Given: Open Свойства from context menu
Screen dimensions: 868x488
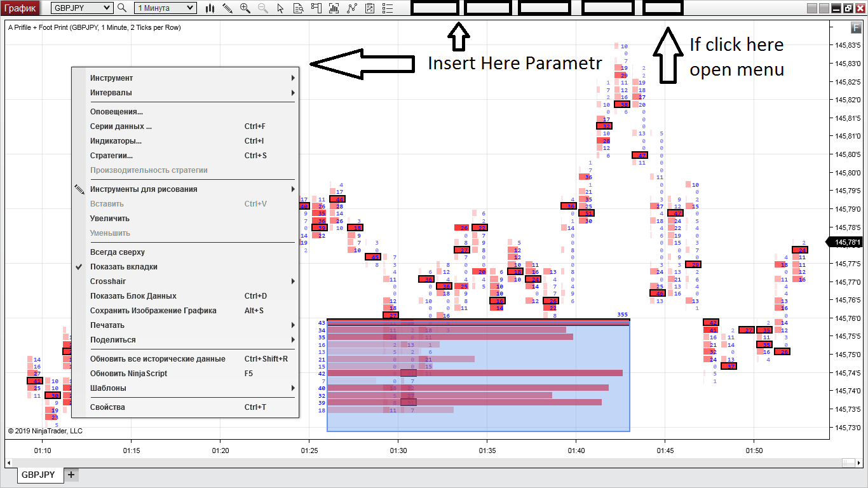Looking at the screenshot, I should (x=185, y=407).
